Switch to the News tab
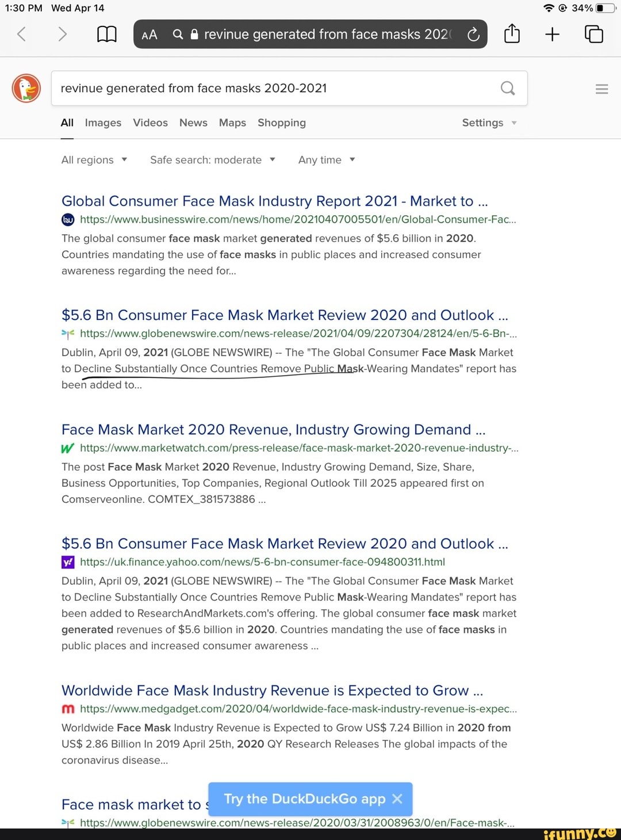This screenshot has height=840, width=621. point(193,123)
